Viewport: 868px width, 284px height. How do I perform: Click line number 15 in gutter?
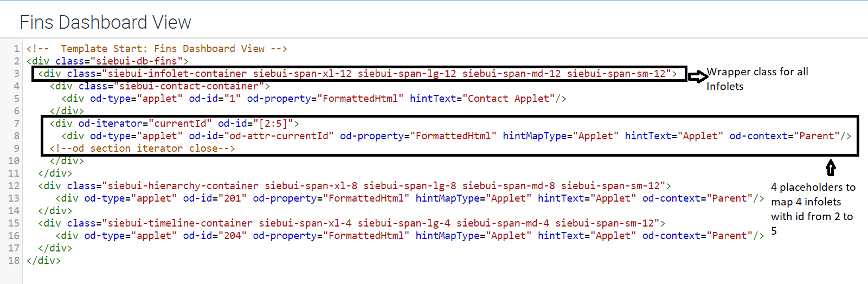[x=14, y=223]
